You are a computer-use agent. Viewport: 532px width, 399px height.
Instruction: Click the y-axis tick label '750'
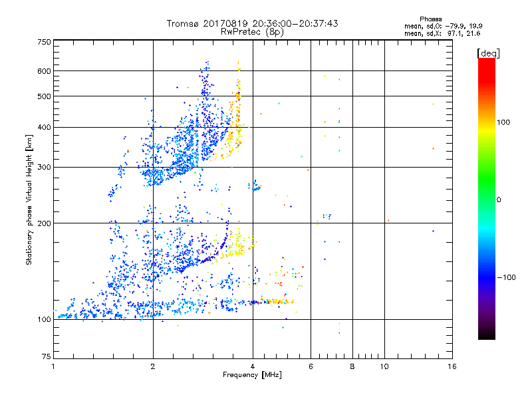[44, 42]
